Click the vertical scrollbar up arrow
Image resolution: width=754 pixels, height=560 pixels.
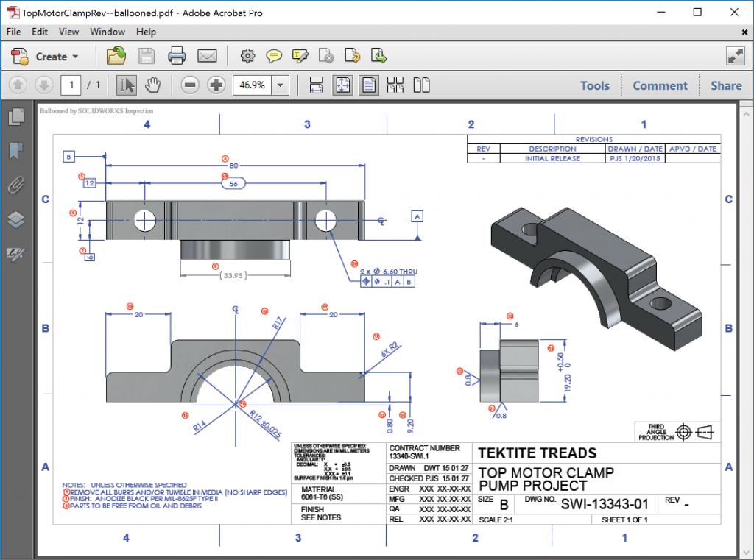(x=746, y=114)
